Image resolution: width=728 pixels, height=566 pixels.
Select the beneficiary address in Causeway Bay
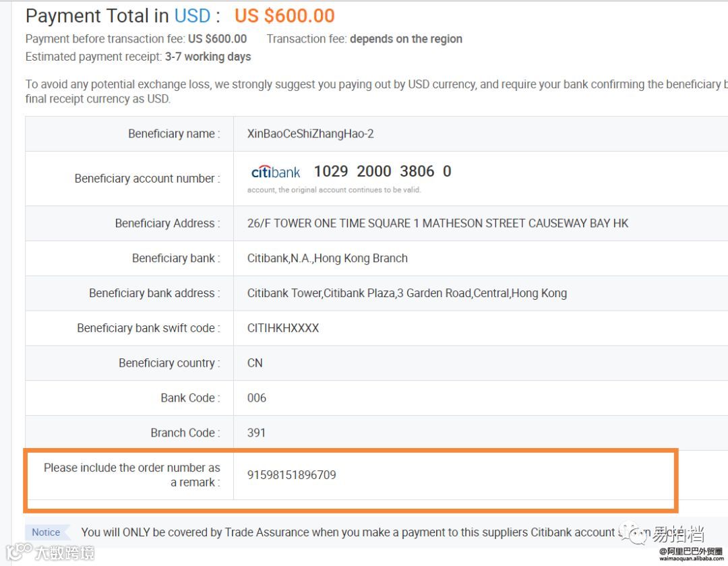click(x=437, y=223)
